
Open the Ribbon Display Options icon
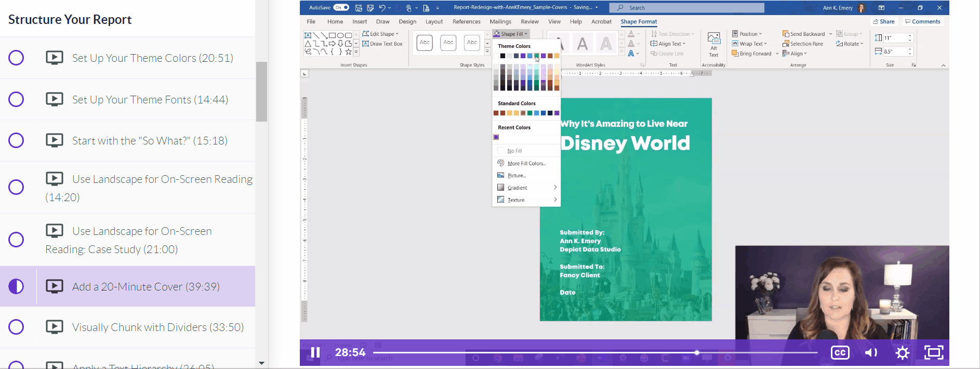coord(881,8)
